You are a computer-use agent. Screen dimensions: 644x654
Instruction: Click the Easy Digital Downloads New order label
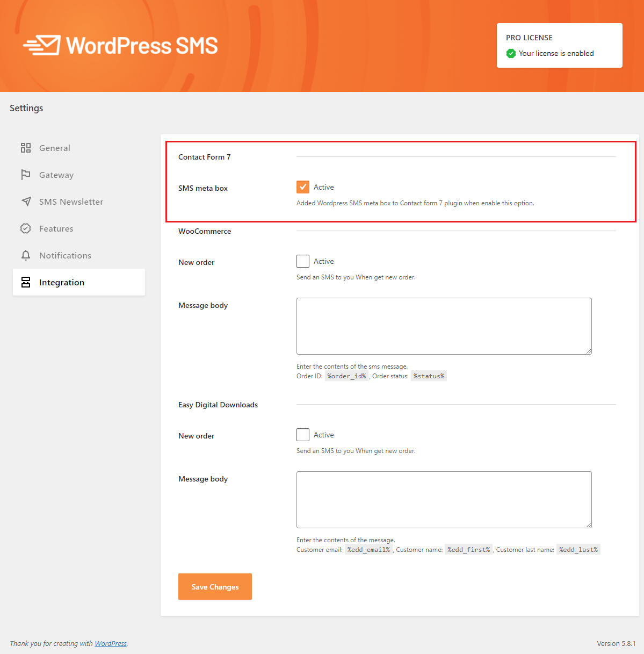coord(197,436)
